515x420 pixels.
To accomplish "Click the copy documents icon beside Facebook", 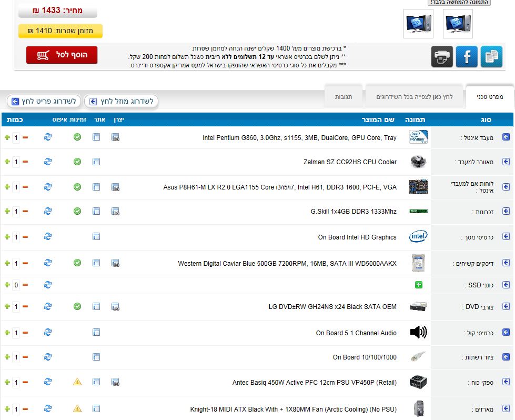I will [x=491, y=56].
